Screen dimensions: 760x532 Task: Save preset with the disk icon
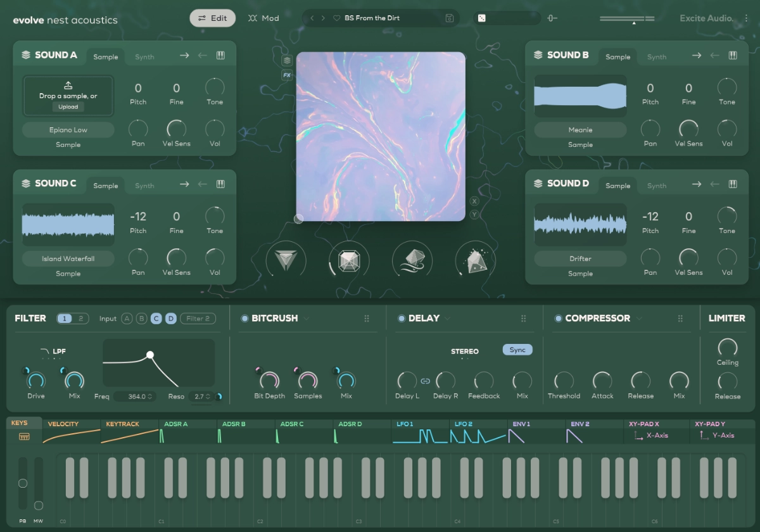pyautogui.click(x=450, y=18)
